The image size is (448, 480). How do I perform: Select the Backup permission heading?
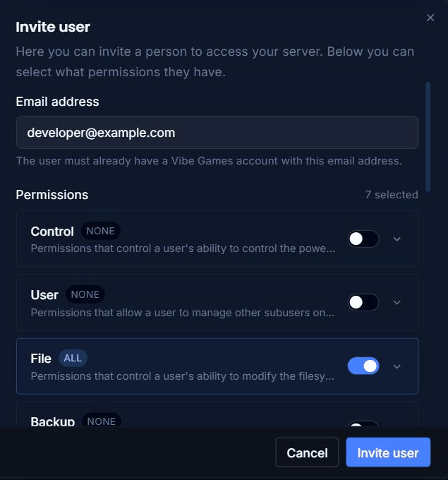tap(53, 421)
